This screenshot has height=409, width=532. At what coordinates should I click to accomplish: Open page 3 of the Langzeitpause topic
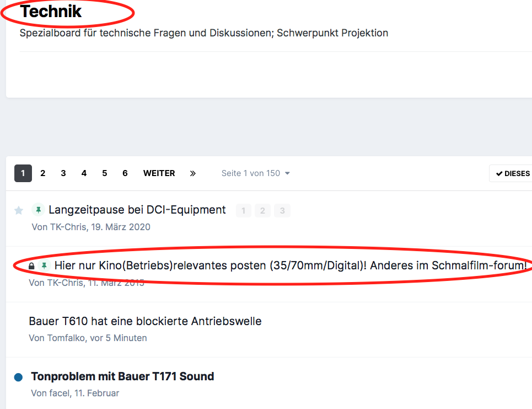click(282, 211)
